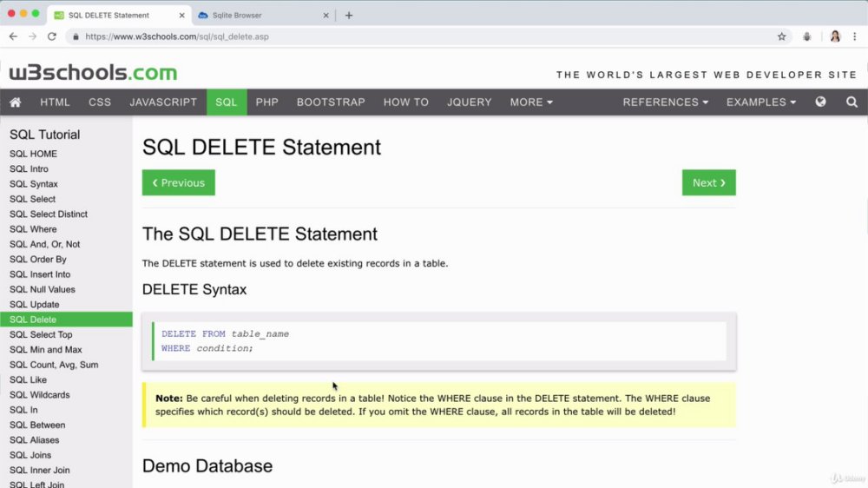
Task: Click the DELETE Syntax heading
Action: pos(194,290)
